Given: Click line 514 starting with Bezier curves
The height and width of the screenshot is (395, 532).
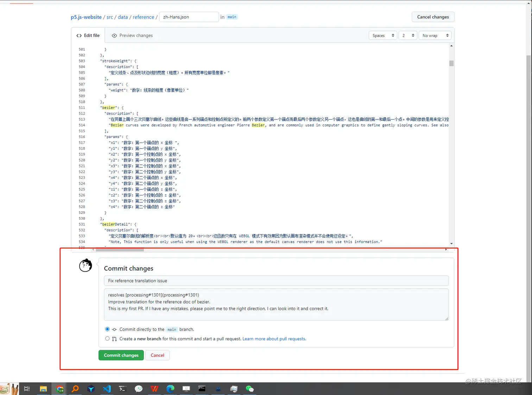Looking at the screenshot, I should click(279, 125).
